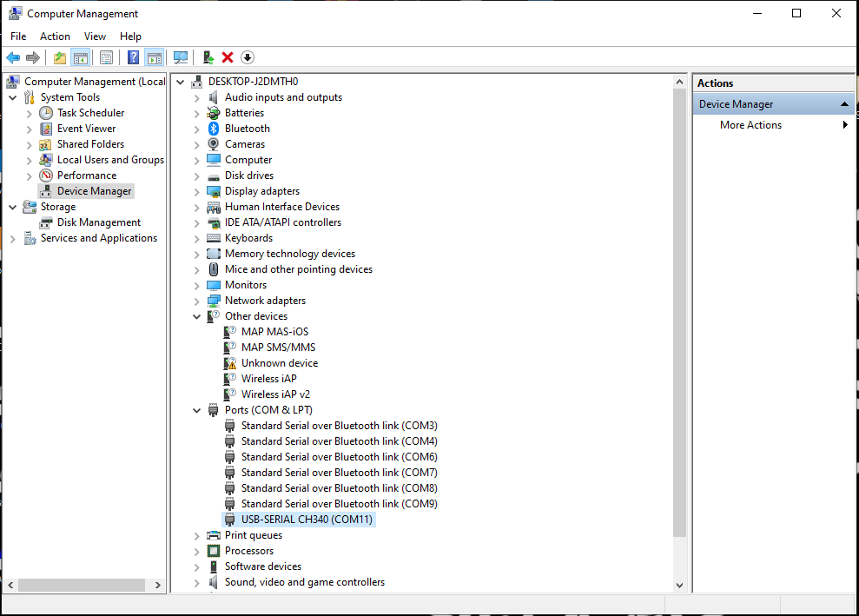Click the Batteries category icon

tap(214, 113)
